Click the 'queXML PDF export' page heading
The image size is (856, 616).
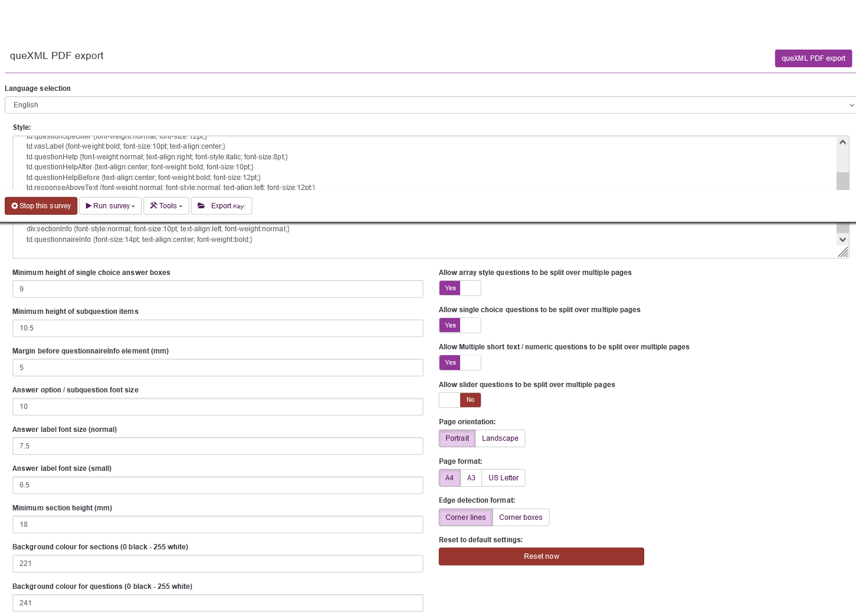point(57,55)
